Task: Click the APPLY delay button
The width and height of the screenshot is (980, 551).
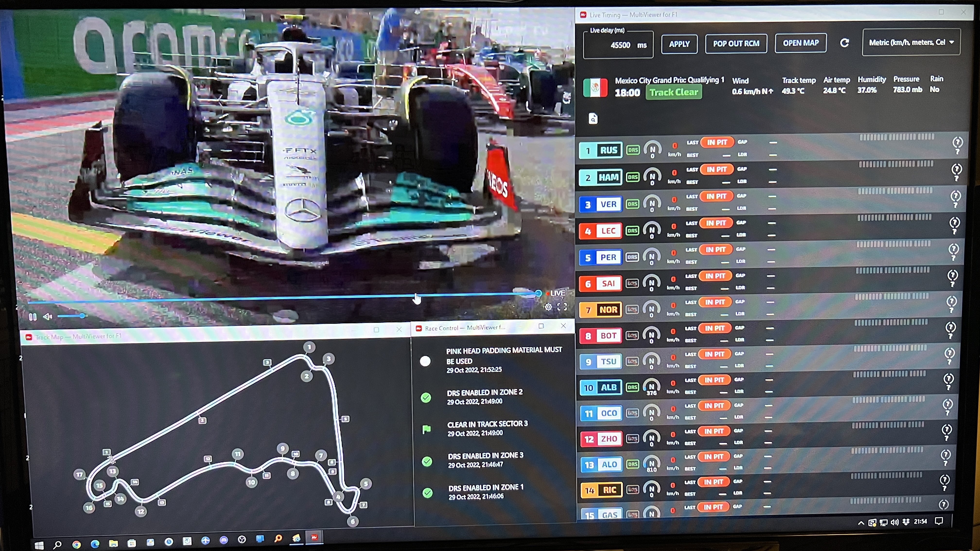Action: click(679, 44)
